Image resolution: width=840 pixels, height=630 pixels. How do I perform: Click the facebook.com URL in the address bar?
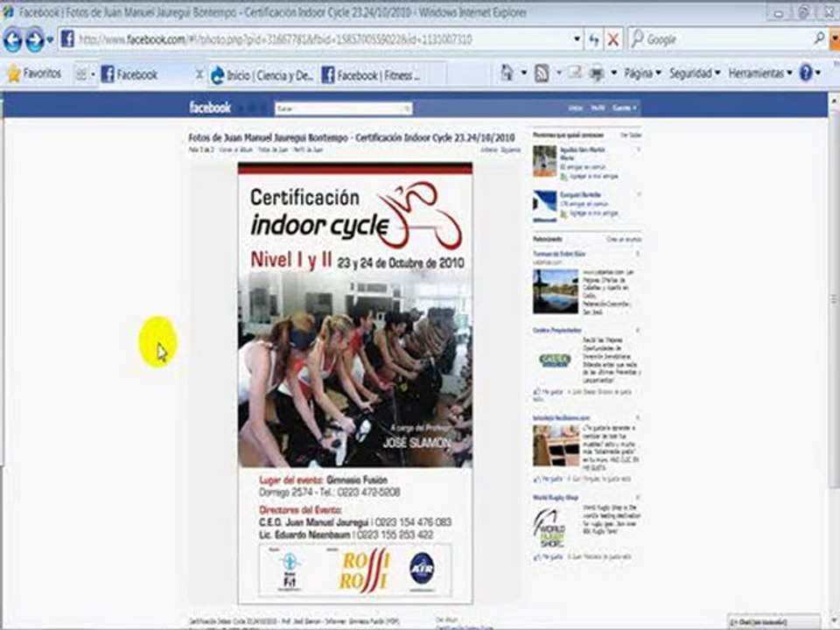click(276, 39)
